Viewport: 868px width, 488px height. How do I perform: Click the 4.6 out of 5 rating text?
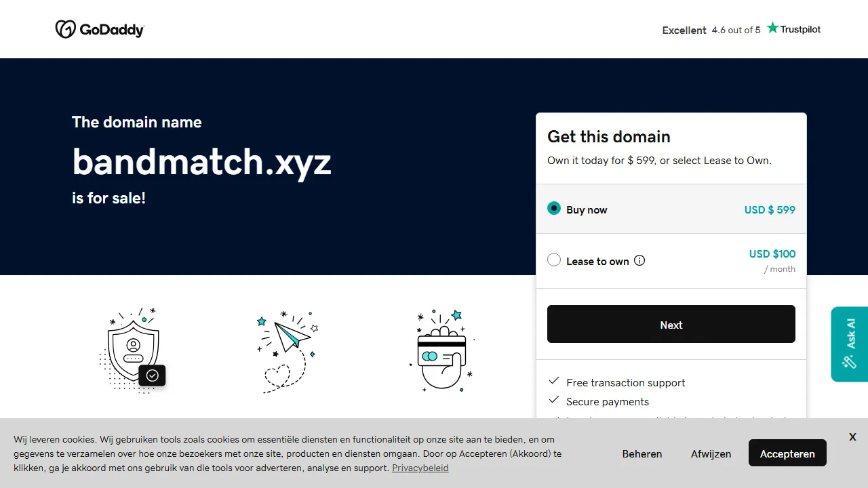click(735, 30)
